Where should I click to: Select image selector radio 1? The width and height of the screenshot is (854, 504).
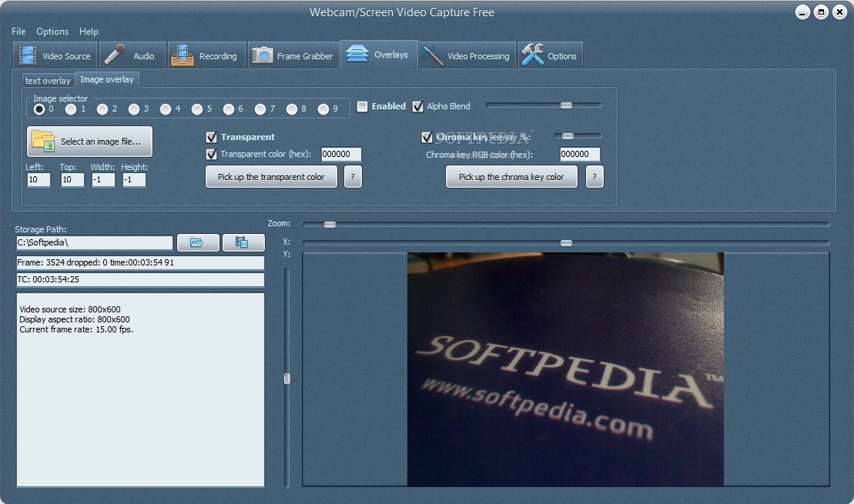pyautogui.click(x=71, y=109)
